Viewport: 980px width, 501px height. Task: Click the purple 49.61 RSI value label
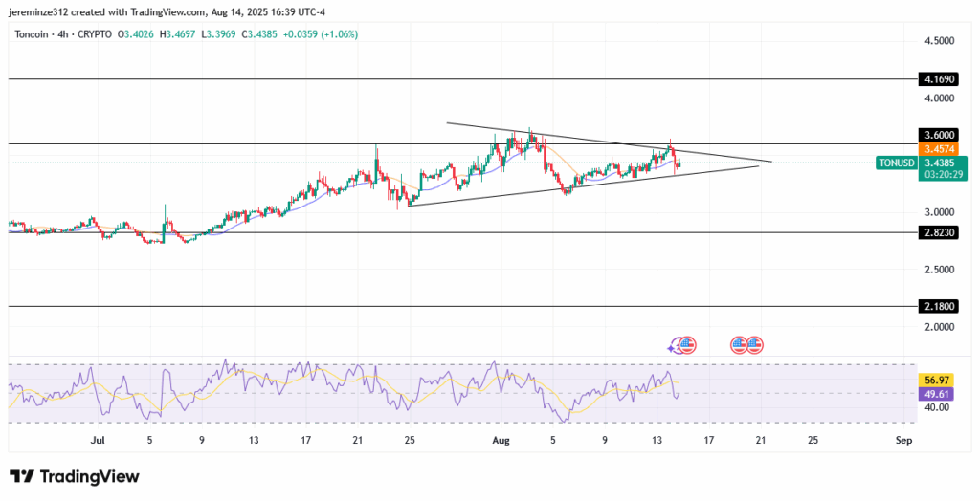935,394
